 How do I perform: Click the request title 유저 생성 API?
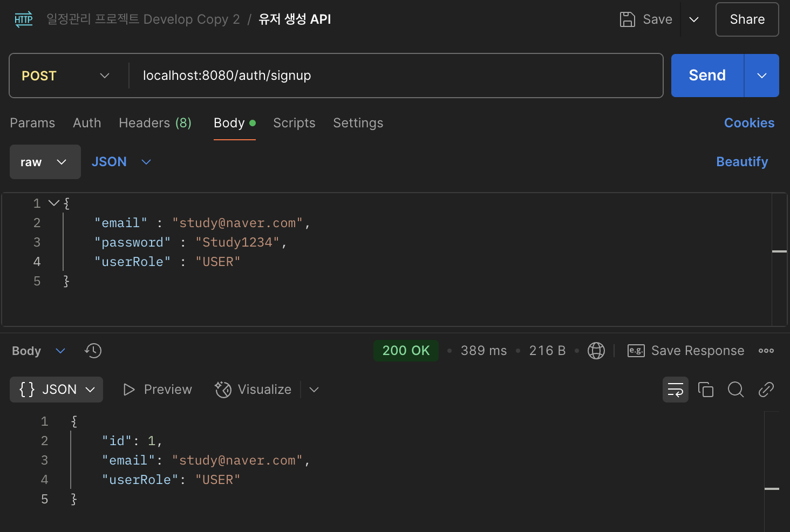click(295, 19)
